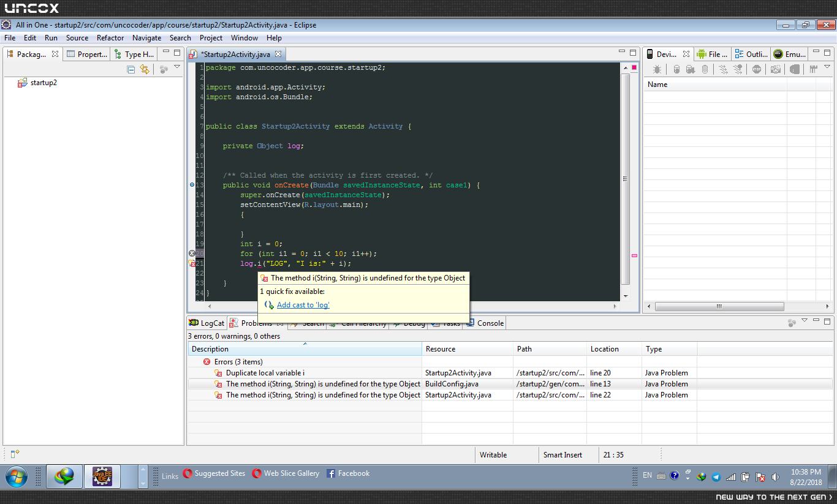Screen dimensions: 837x504
Task: Click Java EE IDE taskbar button
Action: 102,476
